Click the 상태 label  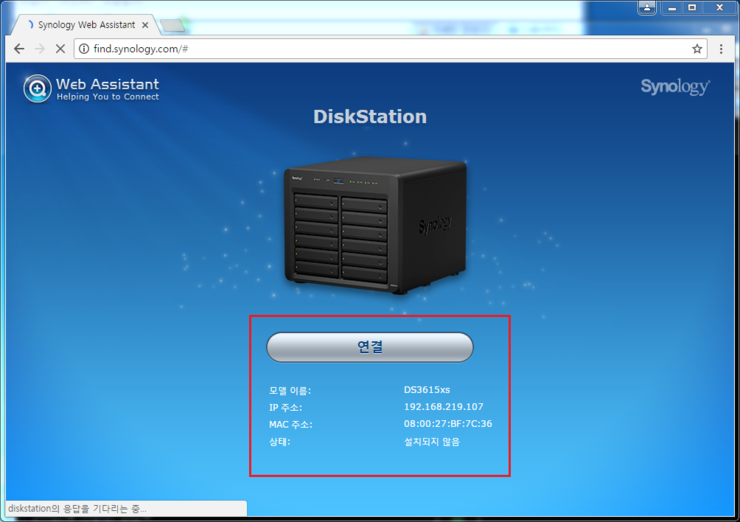click(279, 442)
